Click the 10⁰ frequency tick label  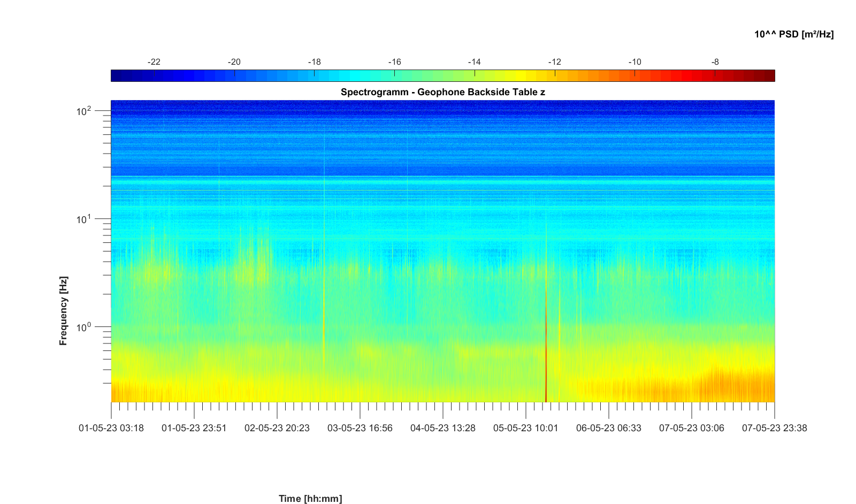tap(84, 327)
